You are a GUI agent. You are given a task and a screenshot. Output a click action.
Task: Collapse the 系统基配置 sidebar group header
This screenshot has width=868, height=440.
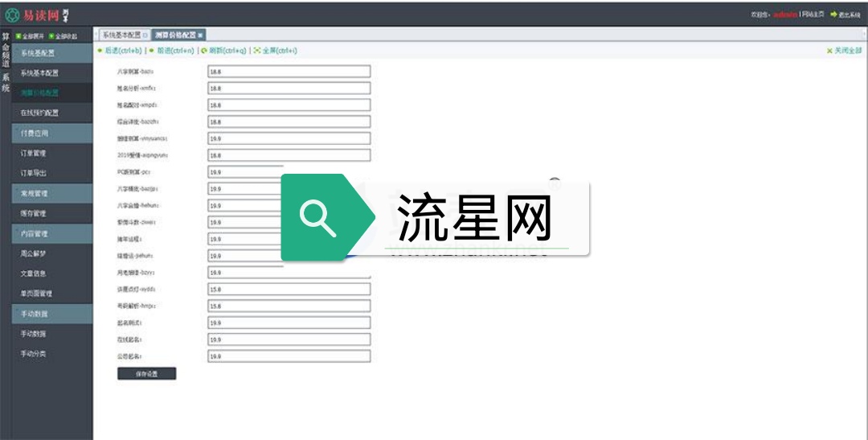[52, 53]
